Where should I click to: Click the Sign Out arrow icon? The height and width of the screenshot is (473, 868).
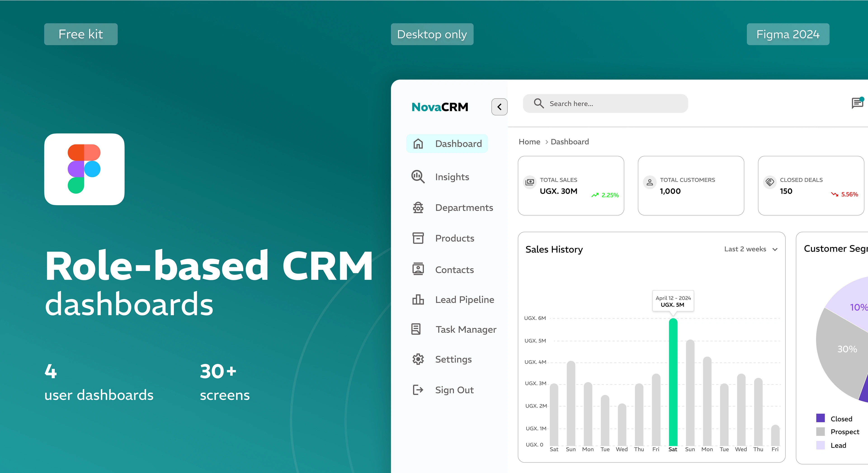(x=418, y=390)
